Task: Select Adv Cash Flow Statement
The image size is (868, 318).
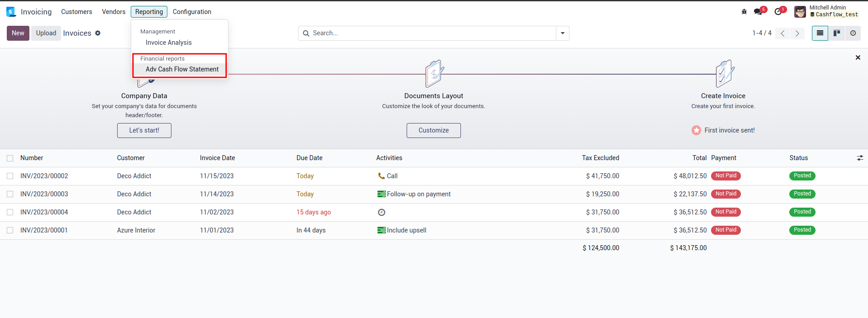Action: [x=182, y=69]
